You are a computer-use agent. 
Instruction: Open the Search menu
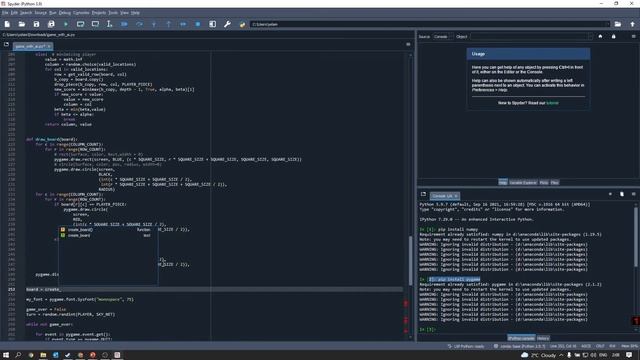point(26,13)
